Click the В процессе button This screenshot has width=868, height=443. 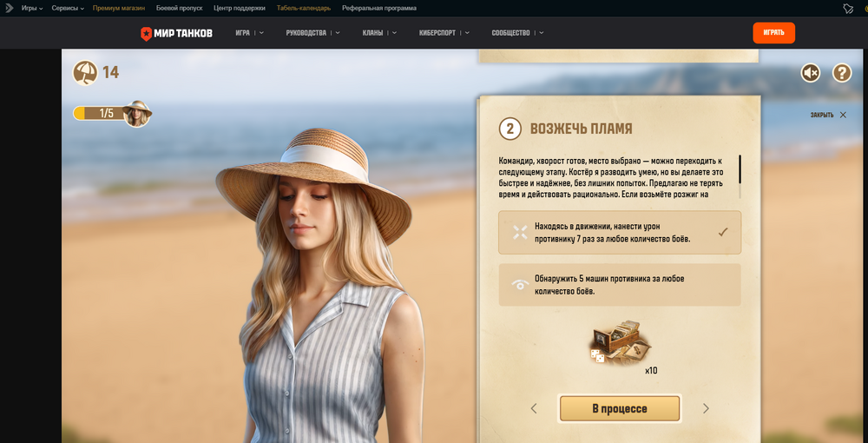click(620, 408)
